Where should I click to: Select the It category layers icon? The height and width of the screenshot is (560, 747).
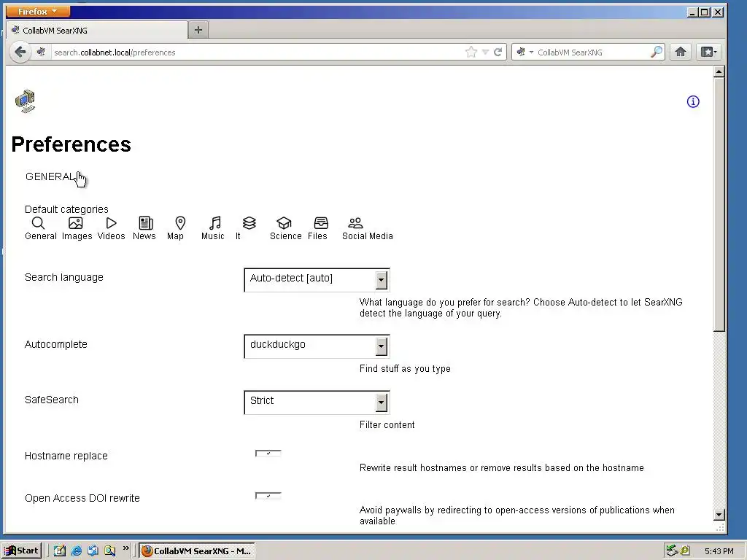(249, 223)
